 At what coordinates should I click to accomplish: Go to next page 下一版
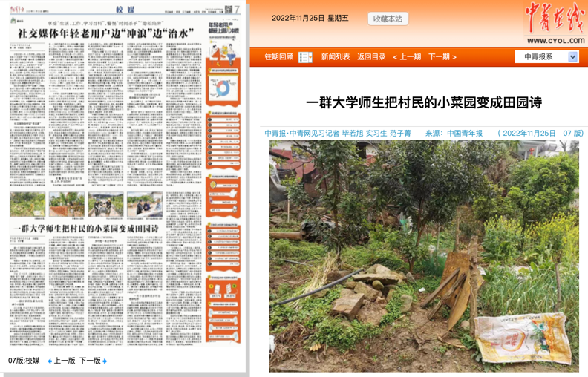(89, 361)
